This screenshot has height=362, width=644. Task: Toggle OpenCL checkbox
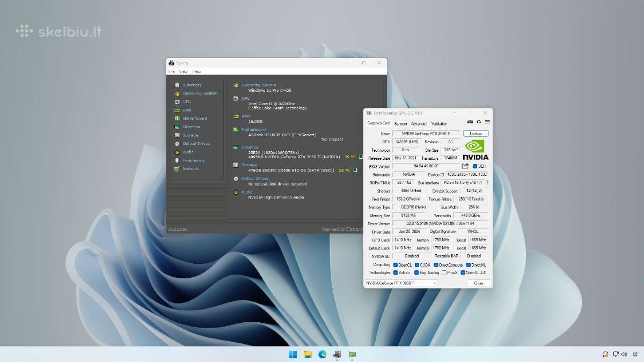point(396,265)
